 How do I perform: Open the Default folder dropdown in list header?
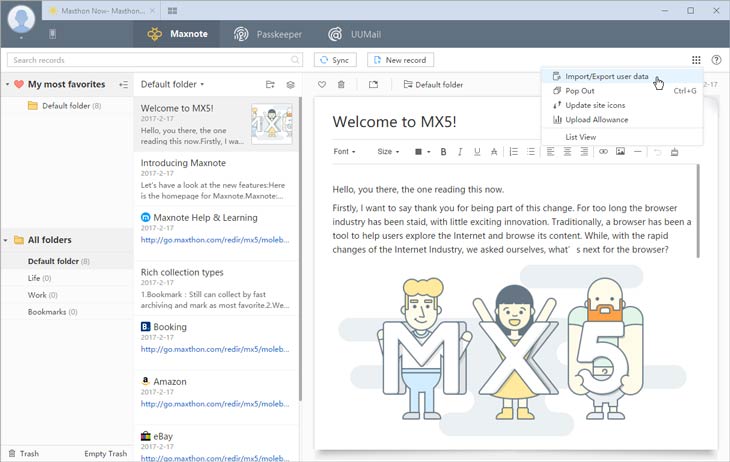tap(172, 84)
